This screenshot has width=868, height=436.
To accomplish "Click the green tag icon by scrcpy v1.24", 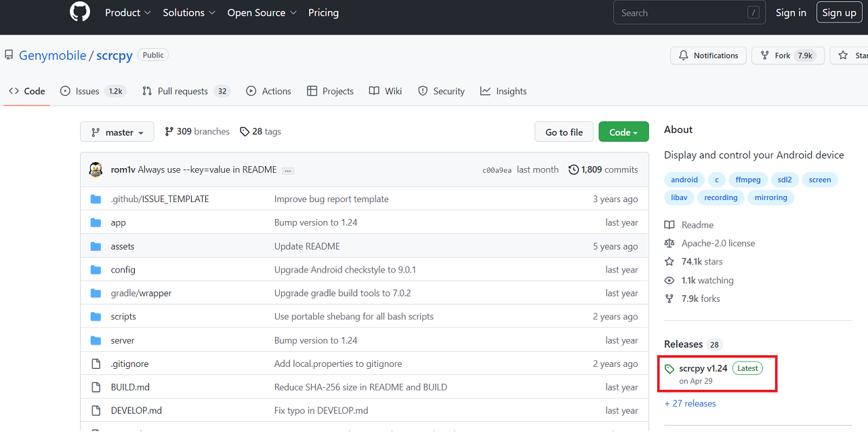I will (669, 369).
